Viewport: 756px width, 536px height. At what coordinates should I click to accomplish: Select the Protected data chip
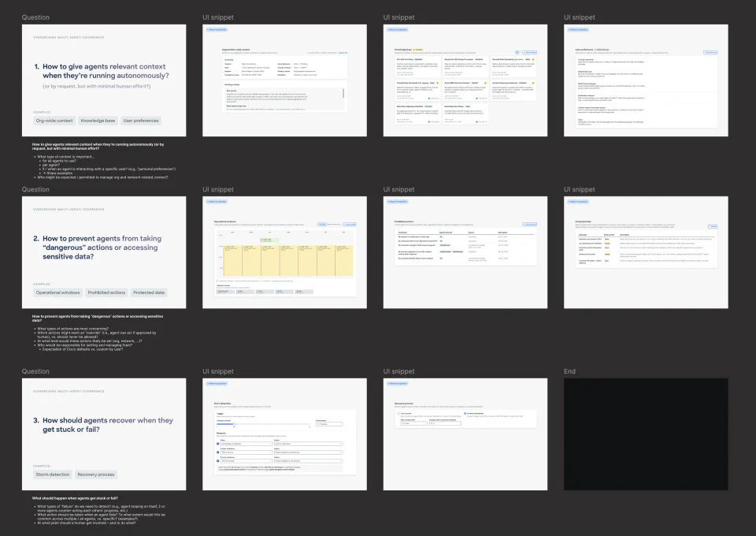pos(149,292)
